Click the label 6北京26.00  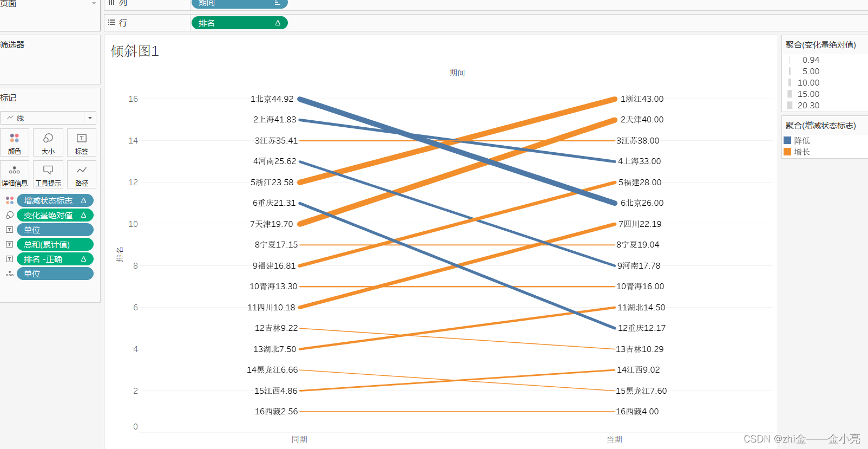642,203
